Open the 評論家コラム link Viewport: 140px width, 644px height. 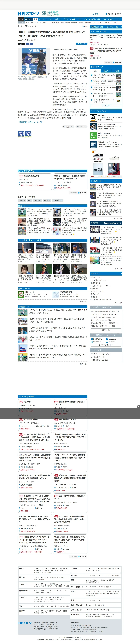pyautogui.click(x=95, y=277)
